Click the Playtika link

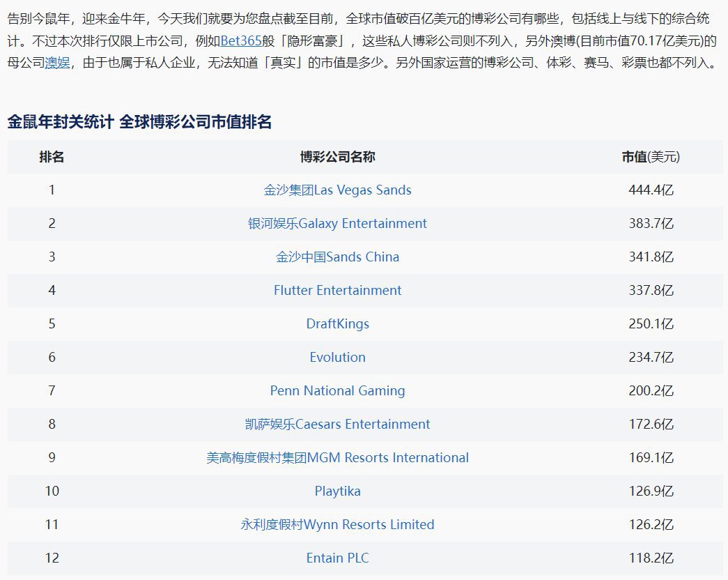point(338,491)
